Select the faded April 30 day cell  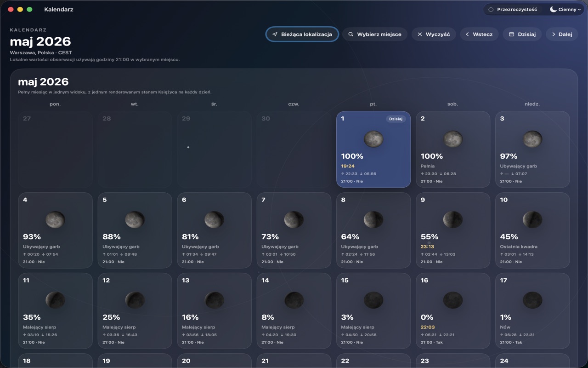294,149
